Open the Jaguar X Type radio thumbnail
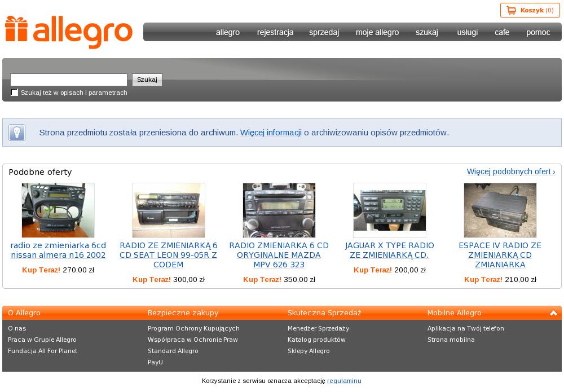Viewport: 564px width, 392px height. coord(390,210)
